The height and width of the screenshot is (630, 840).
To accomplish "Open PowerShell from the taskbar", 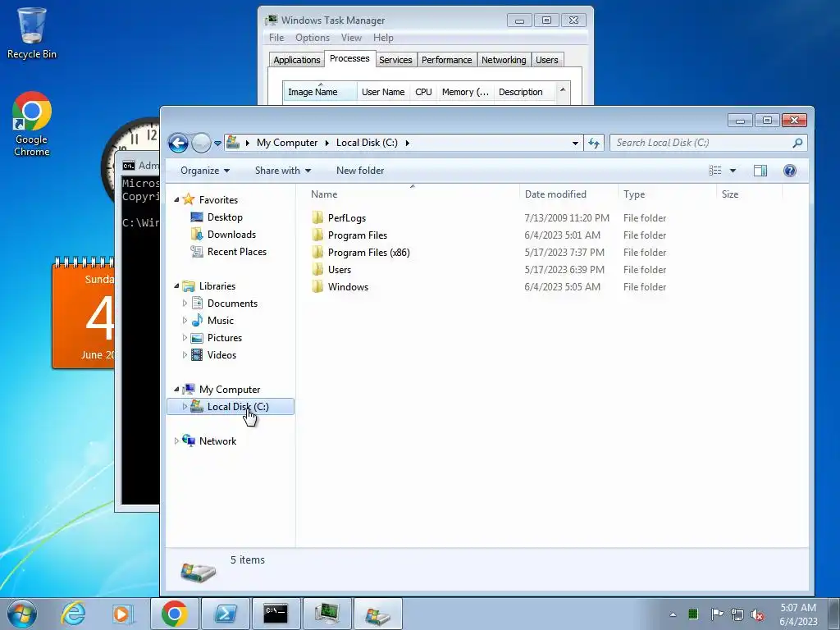I will coord(225,614).
